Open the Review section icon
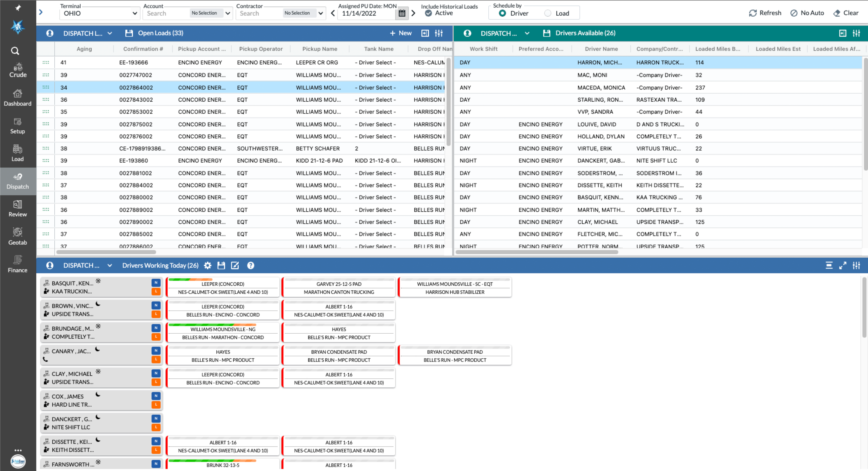 click(18, 208)
